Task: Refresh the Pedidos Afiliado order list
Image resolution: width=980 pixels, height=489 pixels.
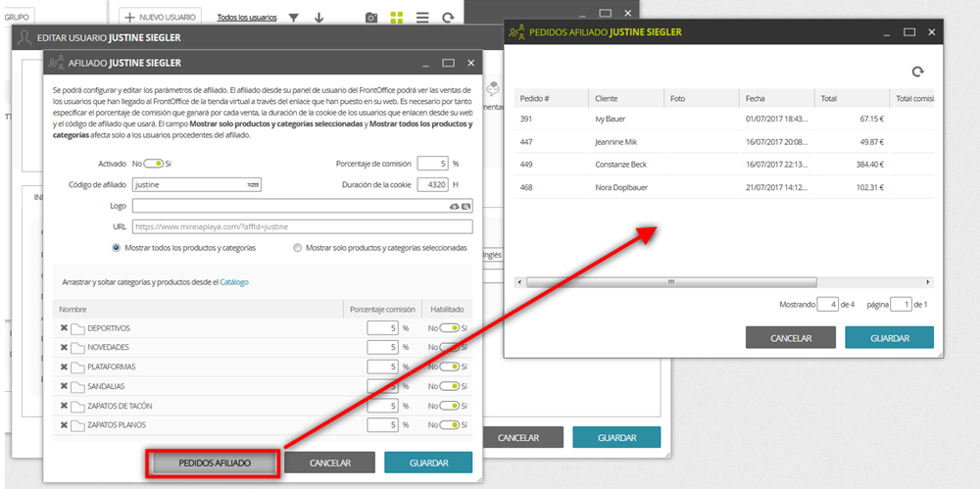Action: pyautogui.click(x=917, y=72)
